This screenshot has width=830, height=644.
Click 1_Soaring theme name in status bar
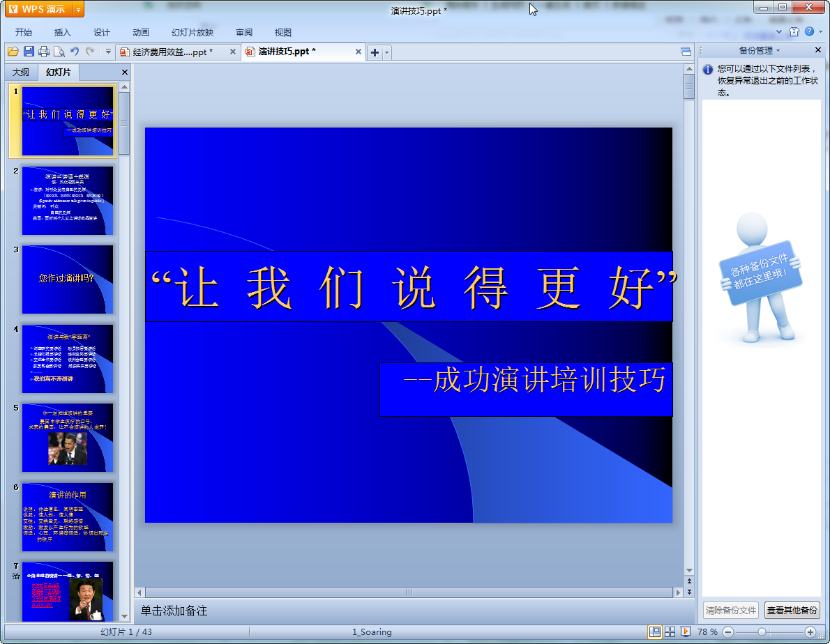pos(372,632)
